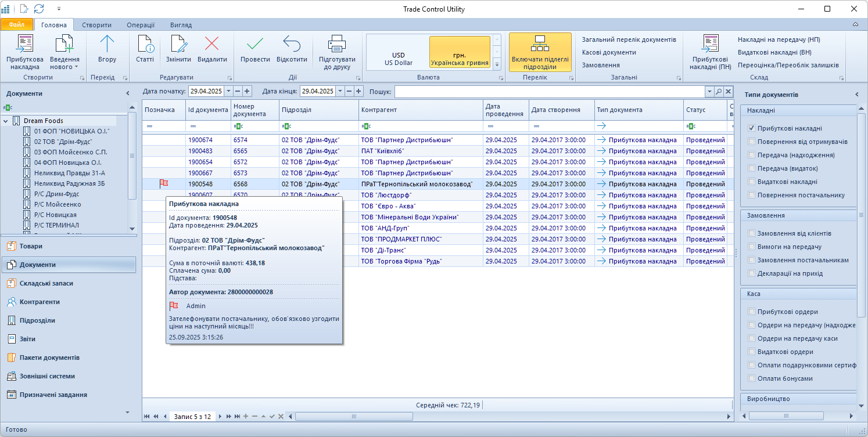Delete the document with Видалити

(212, 49)
